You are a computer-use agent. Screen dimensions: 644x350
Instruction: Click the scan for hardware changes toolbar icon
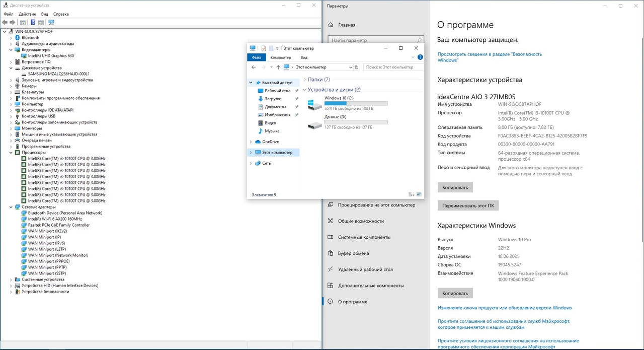tap(51, 22)
